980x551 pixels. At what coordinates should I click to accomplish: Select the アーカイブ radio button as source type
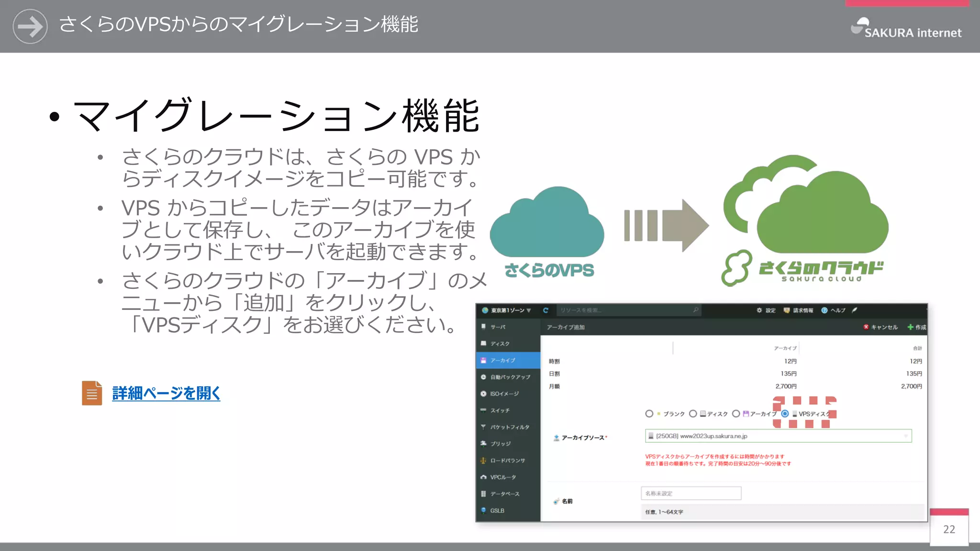point(736,414)
